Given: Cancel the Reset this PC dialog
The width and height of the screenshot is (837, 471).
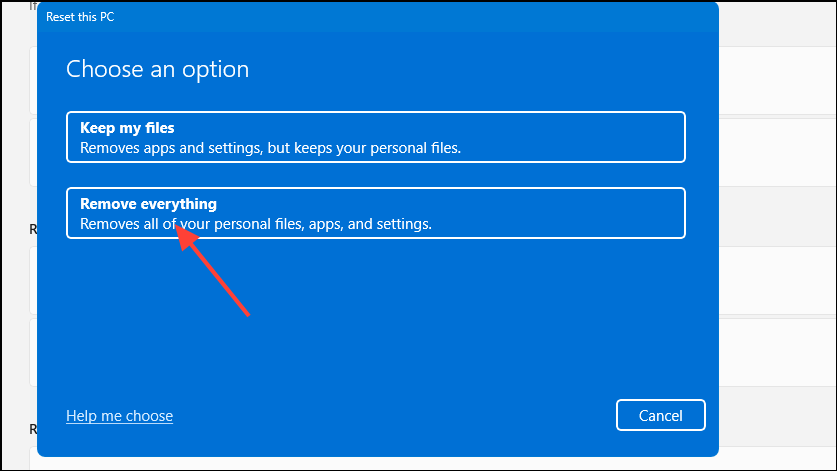Looking at the screenshot, I should tap(661, 415).
